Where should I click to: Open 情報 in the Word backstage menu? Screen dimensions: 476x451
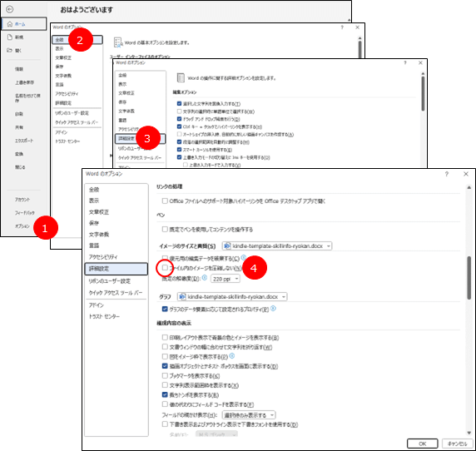(x=19, y=69)
